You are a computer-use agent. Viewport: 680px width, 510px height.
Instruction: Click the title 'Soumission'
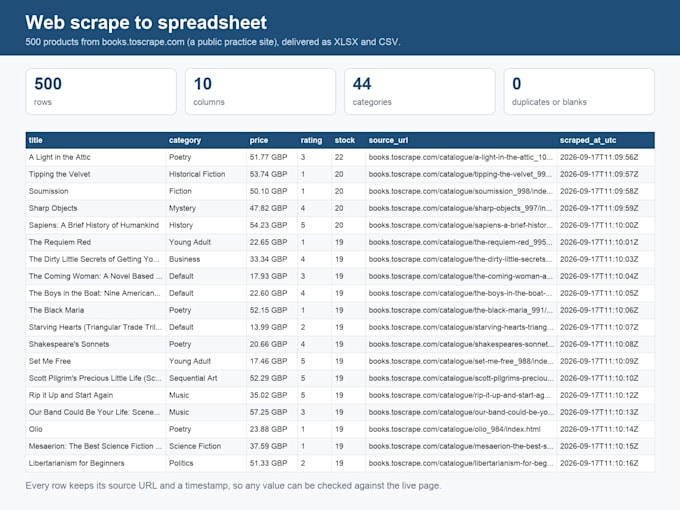pyautogui.click(x=49, y=191)
